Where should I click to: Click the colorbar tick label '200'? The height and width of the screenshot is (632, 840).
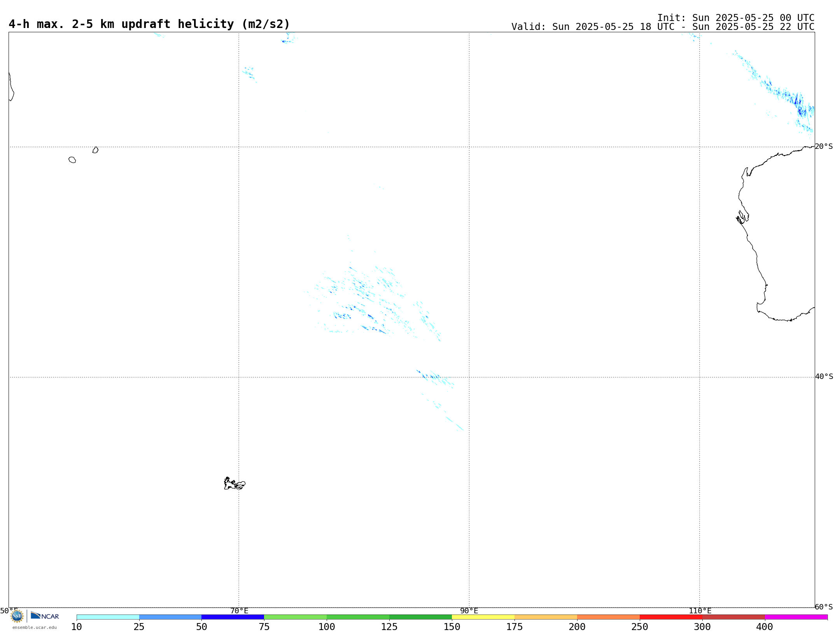click(x=577, y=627)
